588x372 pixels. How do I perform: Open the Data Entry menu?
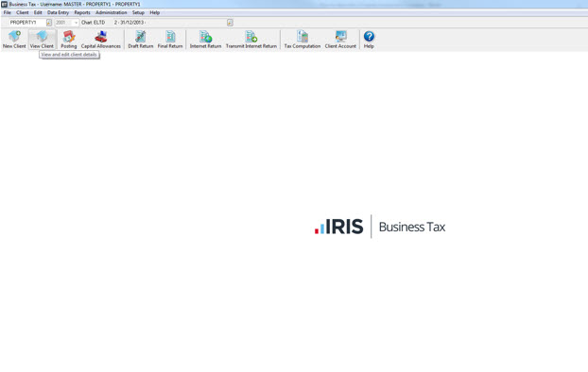(58, 12)
